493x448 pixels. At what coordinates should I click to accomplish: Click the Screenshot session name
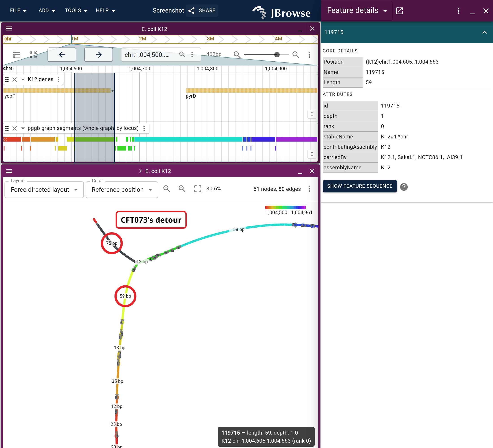(168, 11)
